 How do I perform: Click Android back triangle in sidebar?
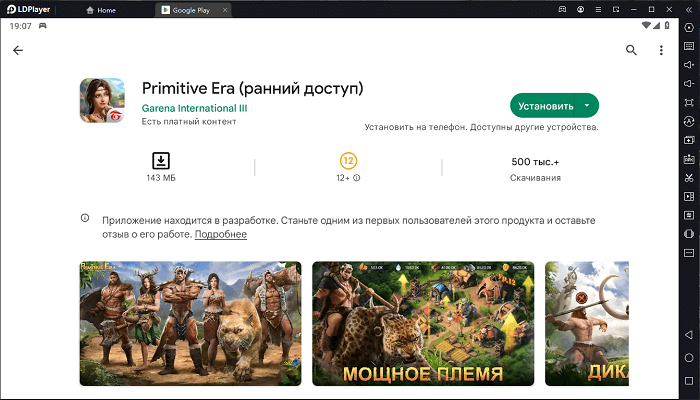689,335
